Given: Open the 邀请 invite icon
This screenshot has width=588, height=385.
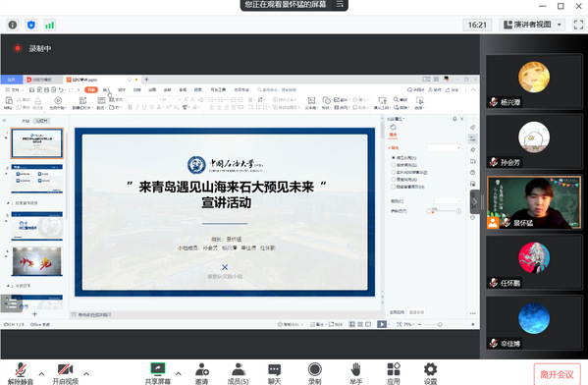Looking at the screenshot, I should (x=202, y=373).
